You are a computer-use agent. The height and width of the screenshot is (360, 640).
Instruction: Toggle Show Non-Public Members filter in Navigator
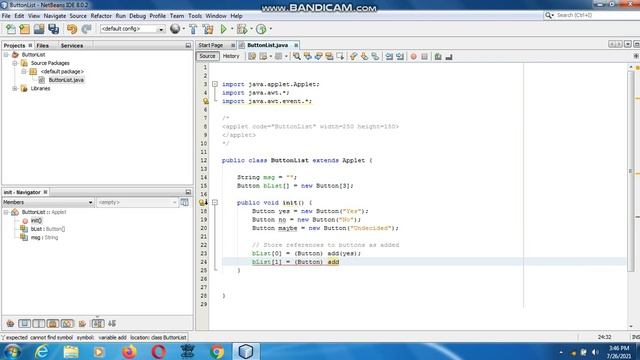click(53, 324)
